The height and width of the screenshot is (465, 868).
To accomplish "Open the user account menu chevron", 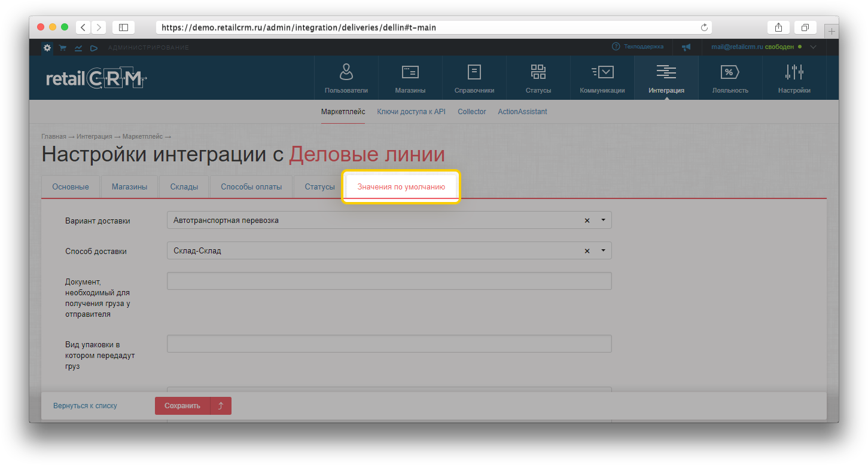I will (x=813, y=47).
